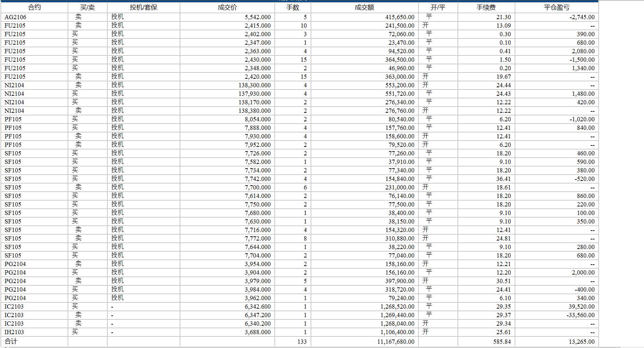Viewport: 644px width, 348px height.
Task: Click the amount 553,200.00
Action: click(400, 85)
